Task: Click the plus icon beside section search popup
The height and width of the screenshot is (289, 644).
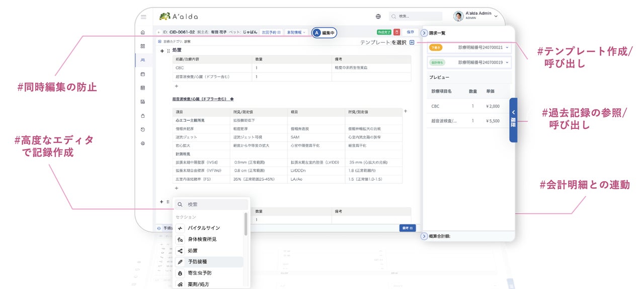Action: pyautogui.click(x=162, y=202)
